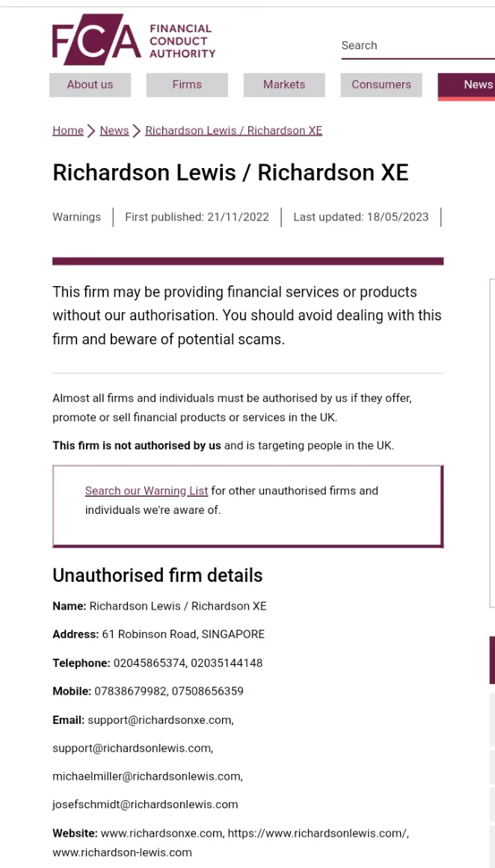The height and width of the screenshot is (868, 495).
Task: Select the News tab
Action: pos(466,86)
